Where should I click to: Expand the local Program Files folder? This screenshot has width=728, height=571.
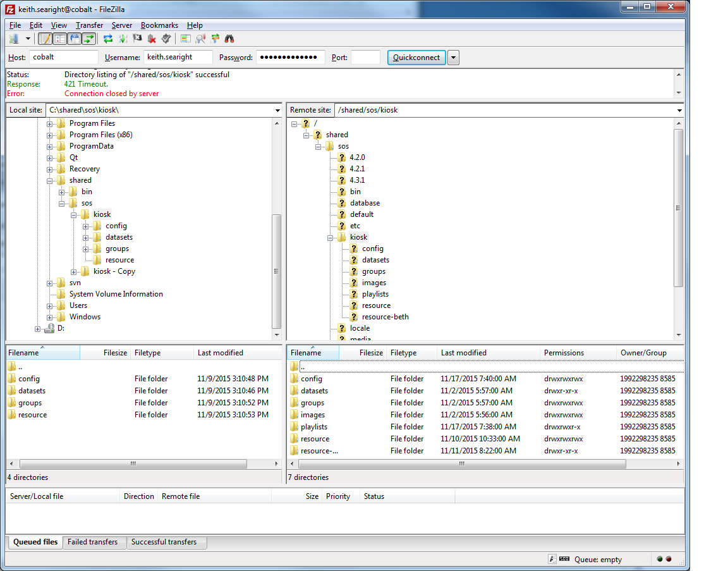pyautogui.click(x=50, y=124)
